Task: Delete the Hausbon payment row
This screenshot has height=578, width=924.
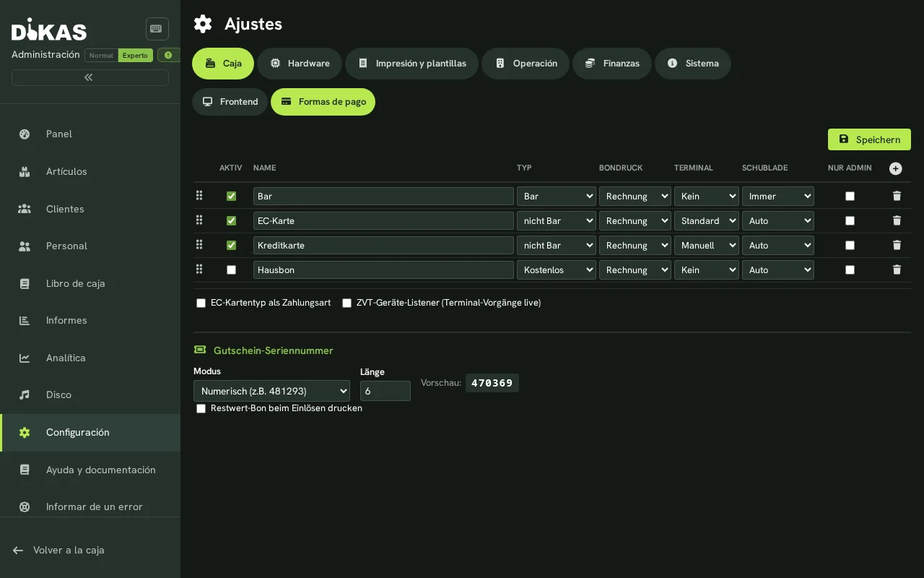Action: tap(897, 269)
